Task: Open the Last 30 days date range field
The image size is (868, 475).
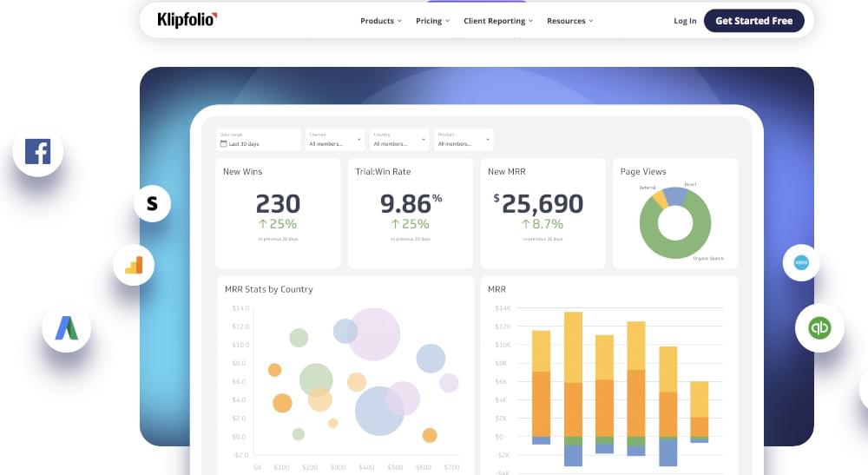Action: coord(259,140)
